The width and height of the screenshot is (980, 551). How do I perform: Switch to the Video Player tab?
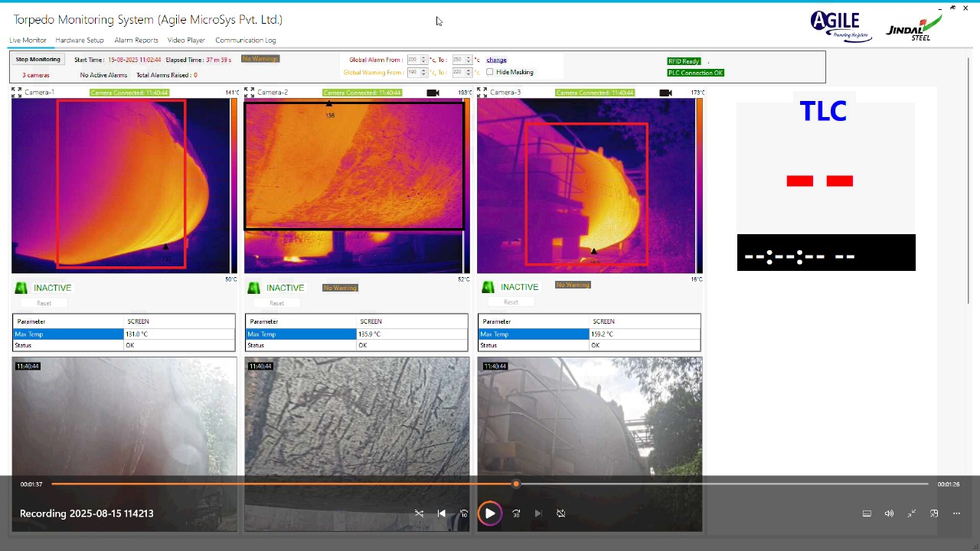pos(186,40)
